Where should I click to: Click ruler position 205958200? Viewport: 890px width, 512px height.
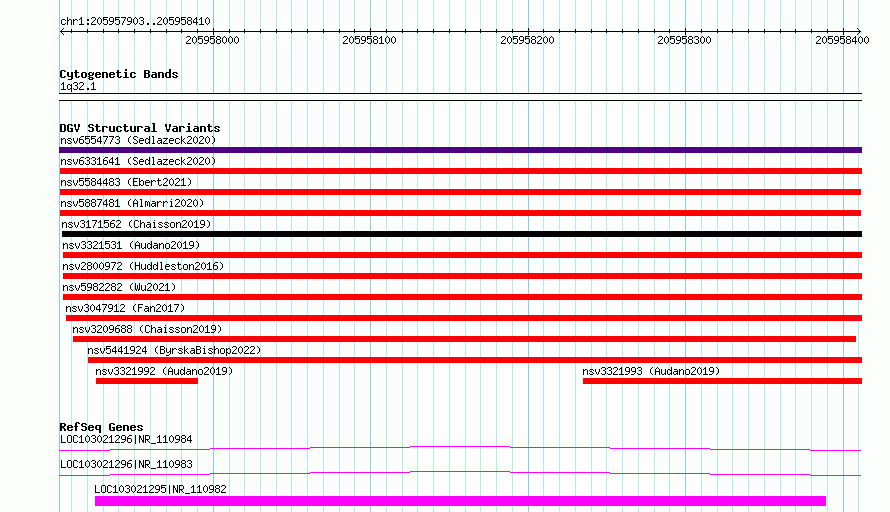(x=527, y=40)
